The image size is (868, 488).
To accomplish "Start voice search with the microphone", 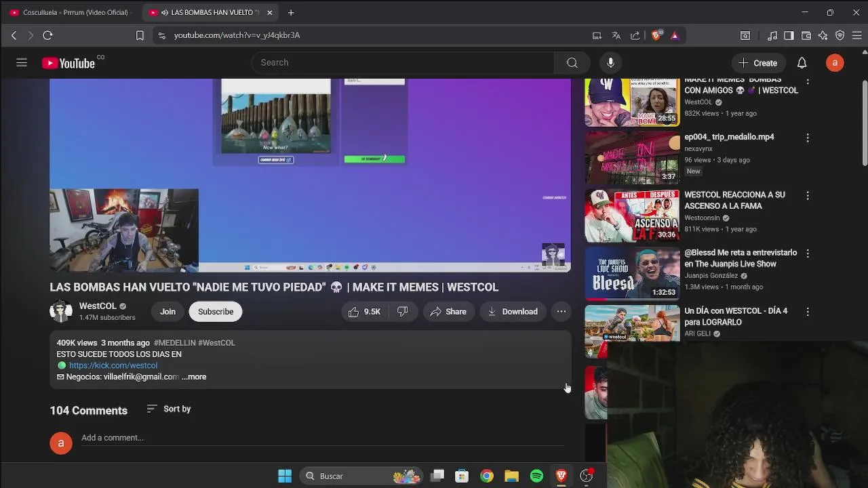I will coord(610,62).
